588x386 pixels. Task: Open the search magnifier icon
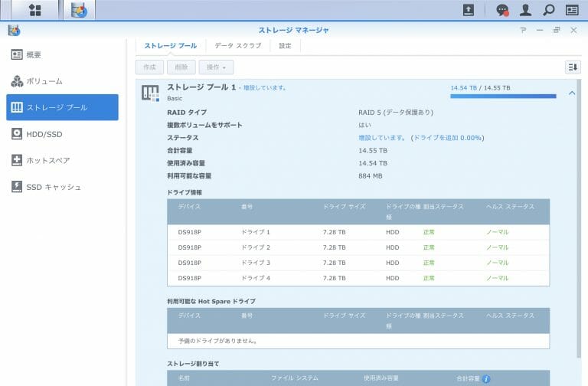click(549, 10)
